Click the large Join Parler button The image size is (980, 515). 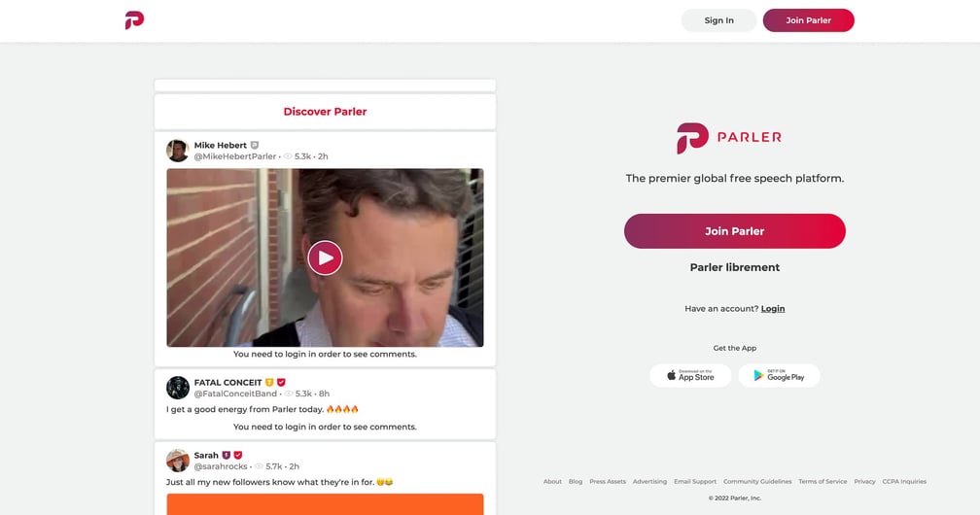pos(734,231)
